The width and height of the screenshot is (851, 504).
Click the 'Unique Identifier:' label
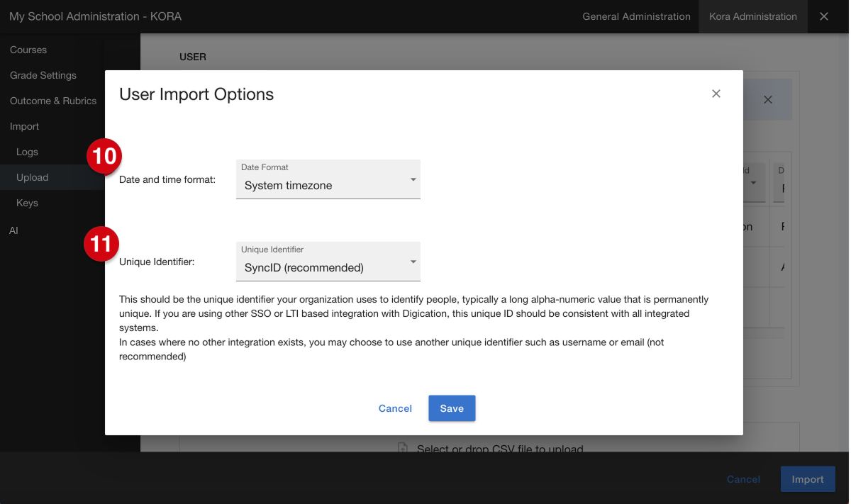[x=157, y=262]
